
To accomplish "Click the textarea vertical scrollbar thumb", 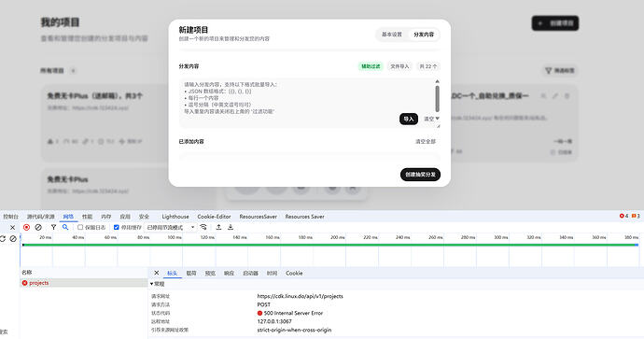I will (437, 99).
